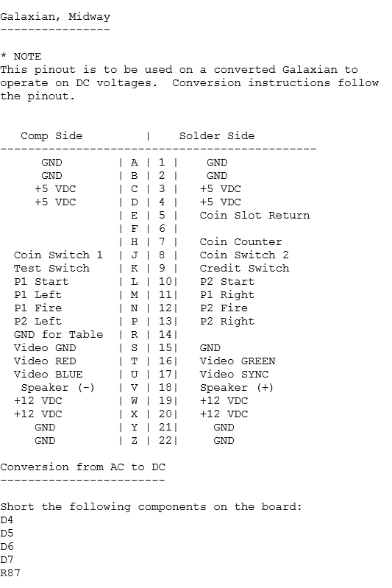Click the 'Video SYNC' entry

[234, 375]
